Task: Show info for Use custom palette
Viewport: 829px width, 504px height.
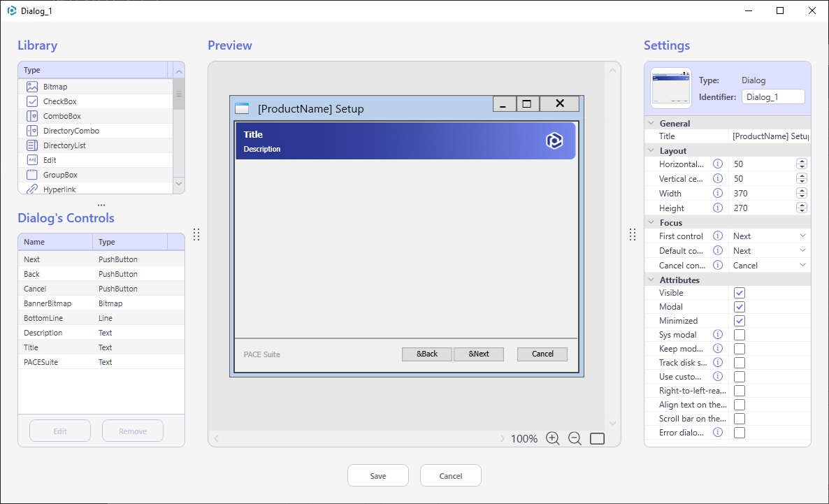Action: click(x=717, y=377)
